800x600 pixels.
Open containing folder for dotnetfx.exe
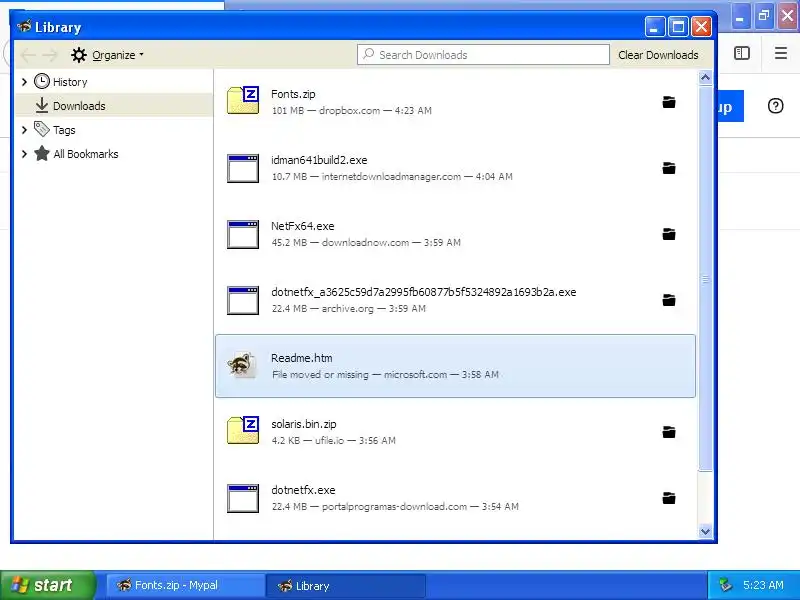coord(669,497)
